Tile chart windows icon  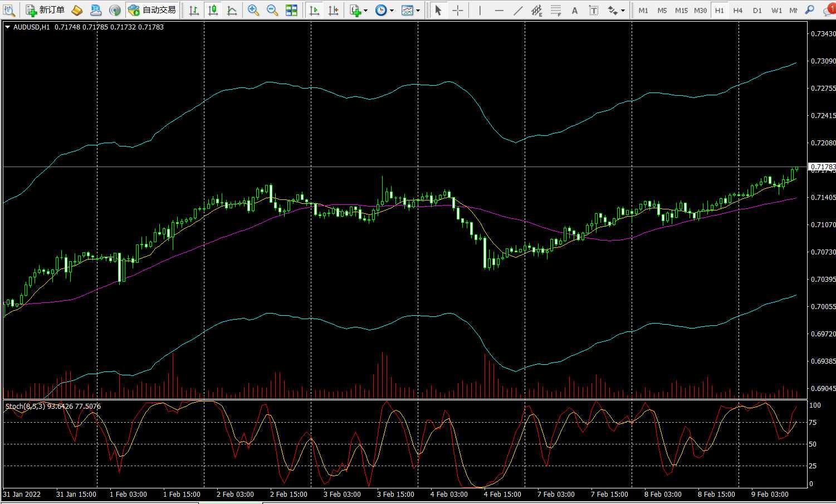291,10
